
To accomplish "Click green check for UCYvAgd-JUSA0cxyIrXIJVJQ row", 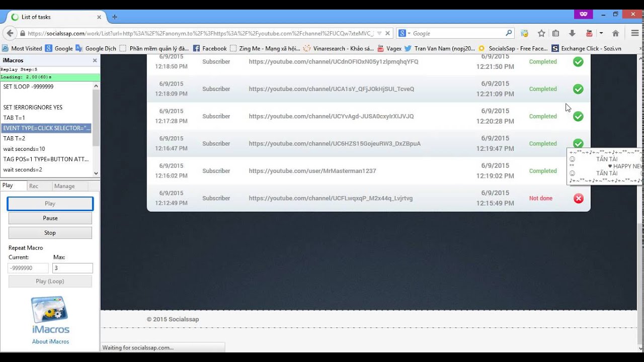I will (578, 116).
